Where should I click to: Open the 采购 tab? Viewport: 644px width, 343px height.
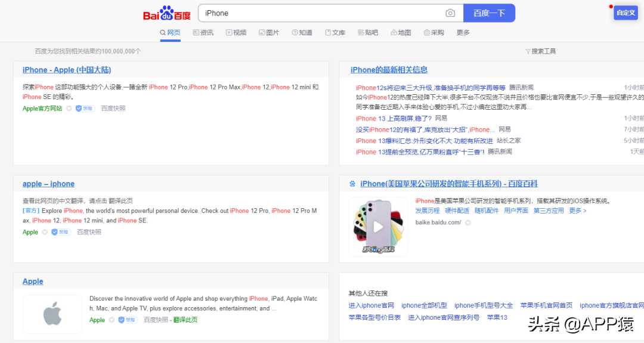tap(434, 32)
